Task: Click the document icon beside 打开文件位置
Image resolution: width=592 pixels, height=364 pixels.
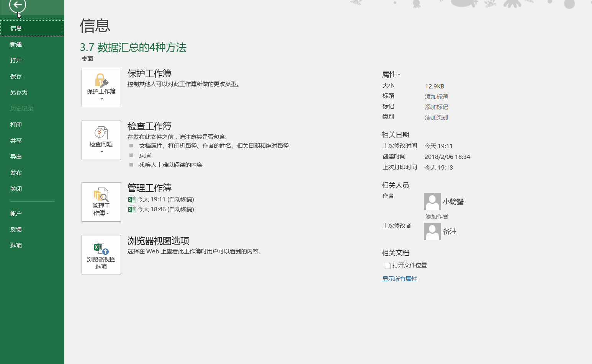Action: (388, 265)
